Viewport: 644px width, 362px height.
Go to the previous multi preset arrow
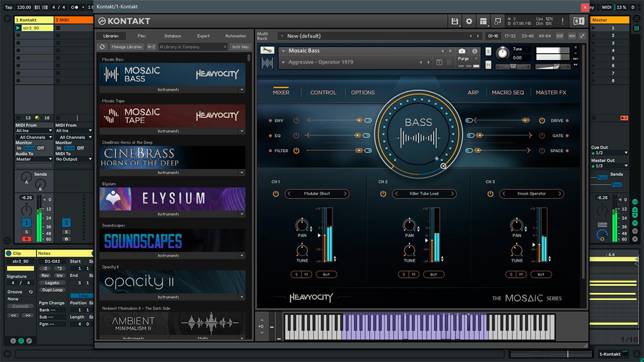(471, 36)
